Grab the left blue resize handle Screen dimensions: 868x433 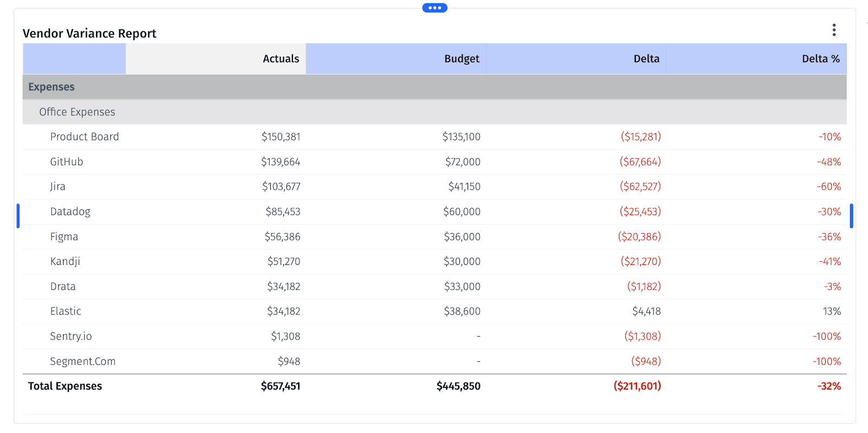point(18,216)
